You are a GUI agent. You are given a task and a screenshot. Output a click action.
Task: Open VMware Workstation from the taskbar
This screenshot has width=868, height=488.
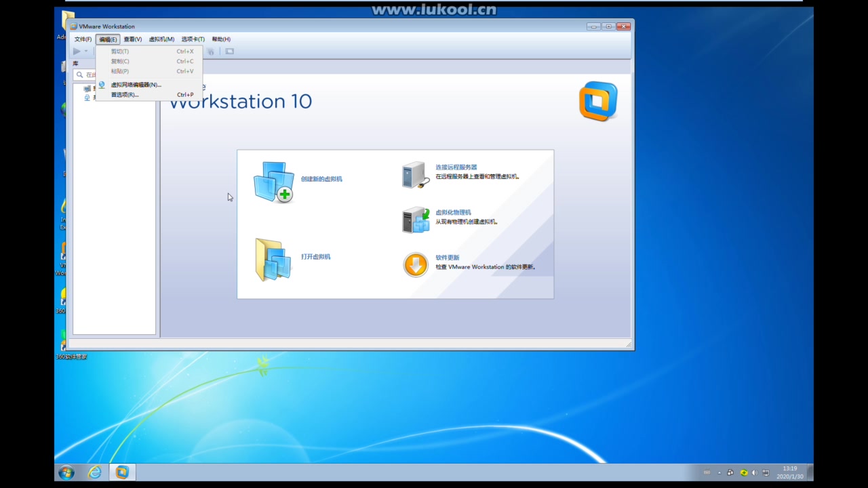pyautogui.click(x=122, y=472)
